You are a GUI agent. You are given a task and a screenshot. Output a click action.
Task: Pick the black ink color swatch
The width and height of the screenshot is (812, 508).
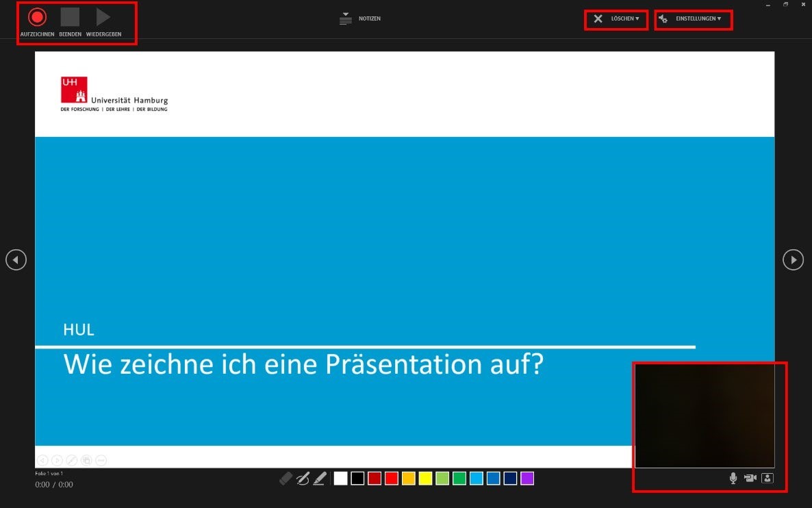[x=357, y=479]
